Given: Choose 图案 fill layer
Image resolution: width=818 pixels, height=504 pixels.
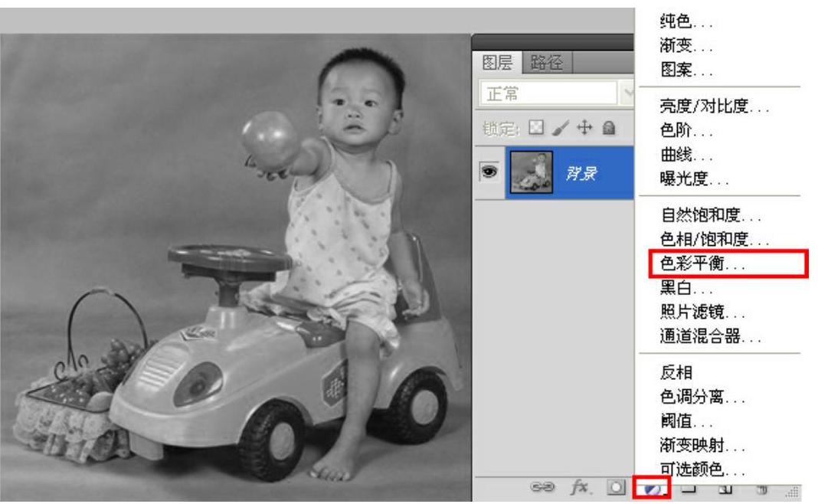Looking at the screenshot, I should tap(685, 70).
